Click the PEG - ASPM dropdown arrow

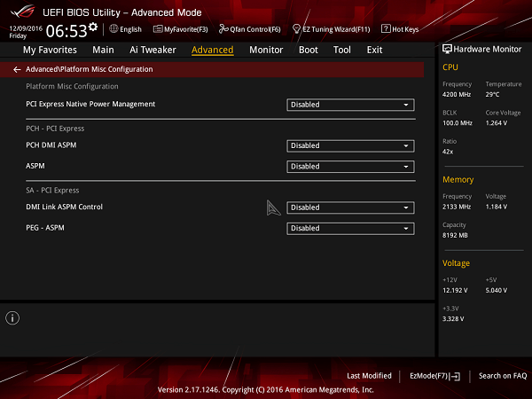(406, 229)
